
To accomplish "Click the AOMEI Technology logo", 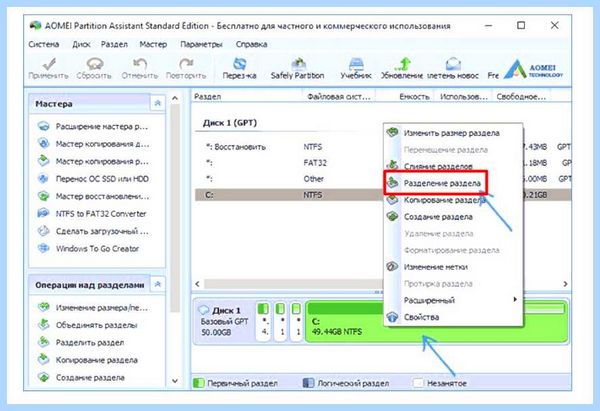I will pos(533,69).
